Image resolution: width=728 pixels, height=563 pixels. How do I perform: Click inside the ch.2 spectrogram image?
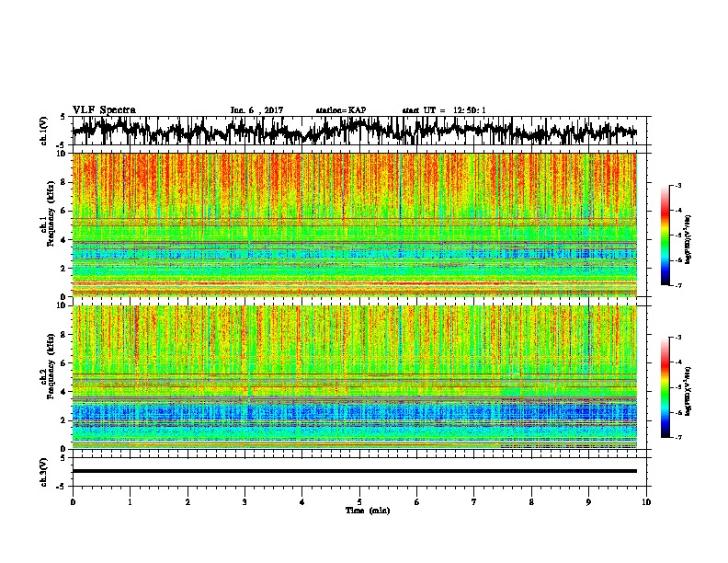[354, 377]
